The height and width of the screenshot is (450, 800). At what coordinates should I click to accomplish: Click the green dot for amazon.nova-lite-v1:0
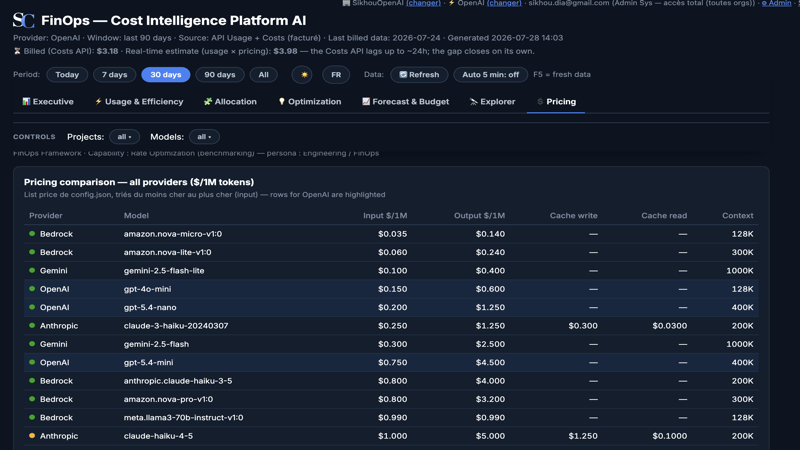point(32,252)
